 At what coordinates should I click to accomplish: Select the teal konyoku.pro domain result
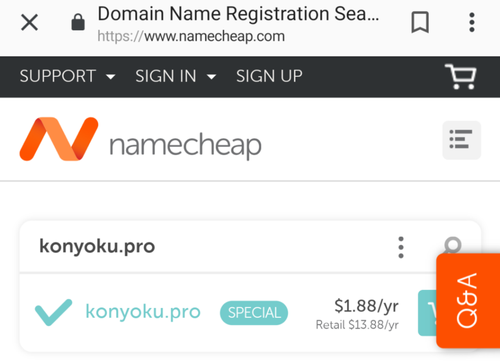tap(143, 312)
